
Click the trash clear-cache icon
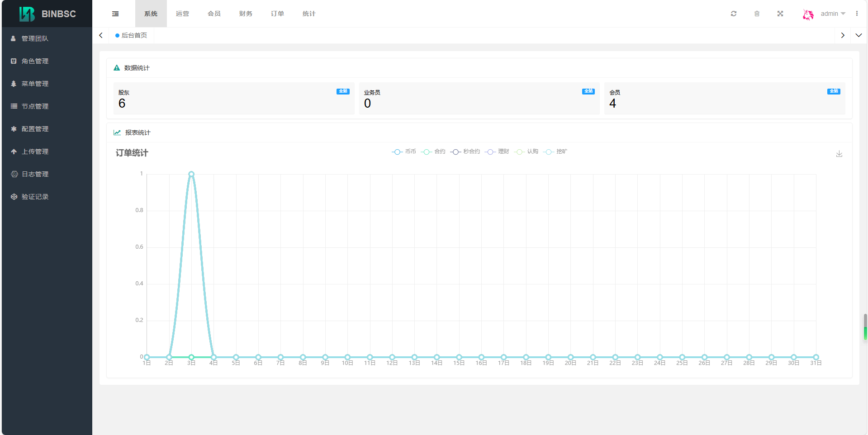pos(757,14)
